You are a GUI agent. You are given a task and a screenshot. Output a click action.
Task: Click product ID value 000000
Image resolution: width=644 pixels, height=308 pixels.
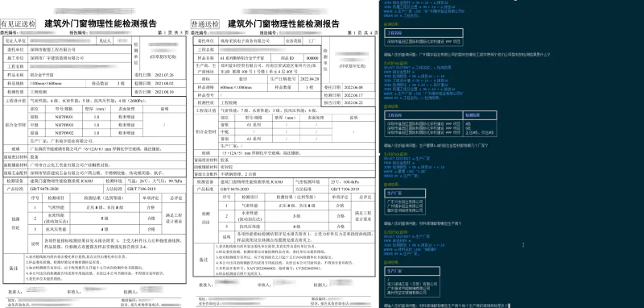(312, 58)
